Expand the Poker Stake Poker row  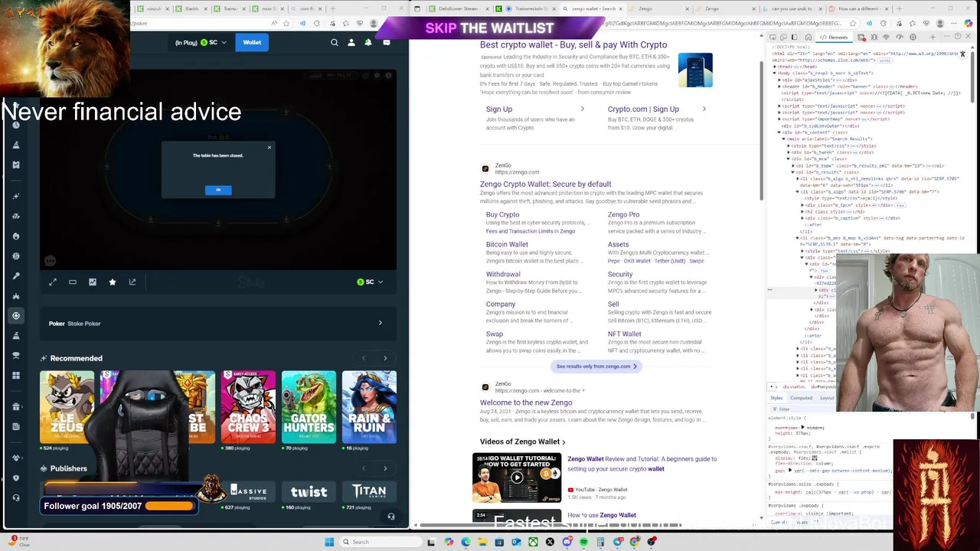(x=218, y=323)
